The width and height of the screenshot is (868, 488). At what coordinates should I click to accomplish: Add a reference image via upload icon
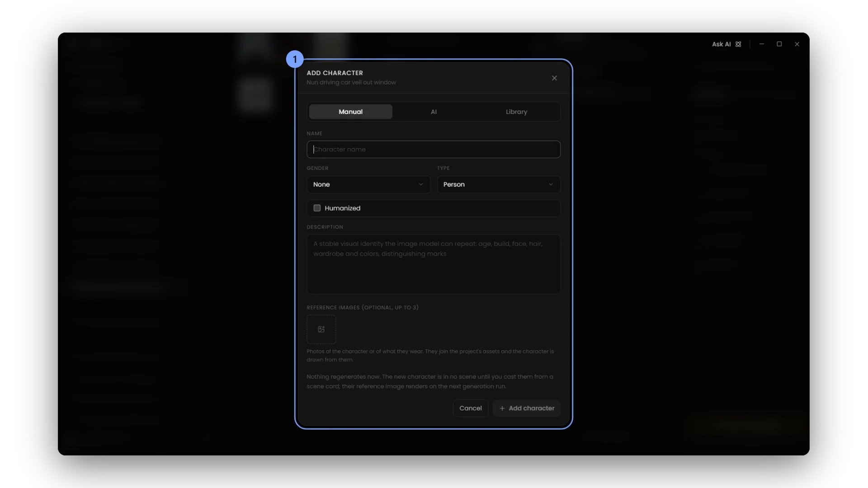pos(321,329)
